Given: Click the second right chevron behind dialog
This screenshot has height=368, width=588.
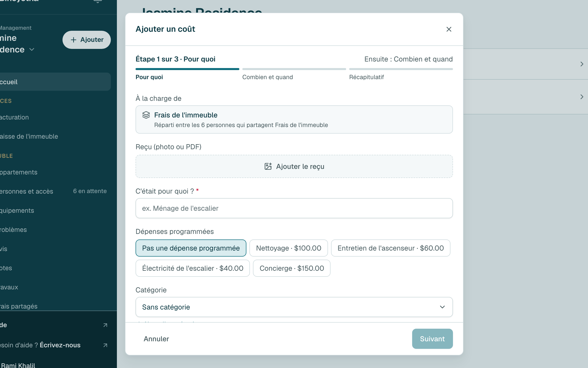Looking at the screenshot, I should click(582, 97).
